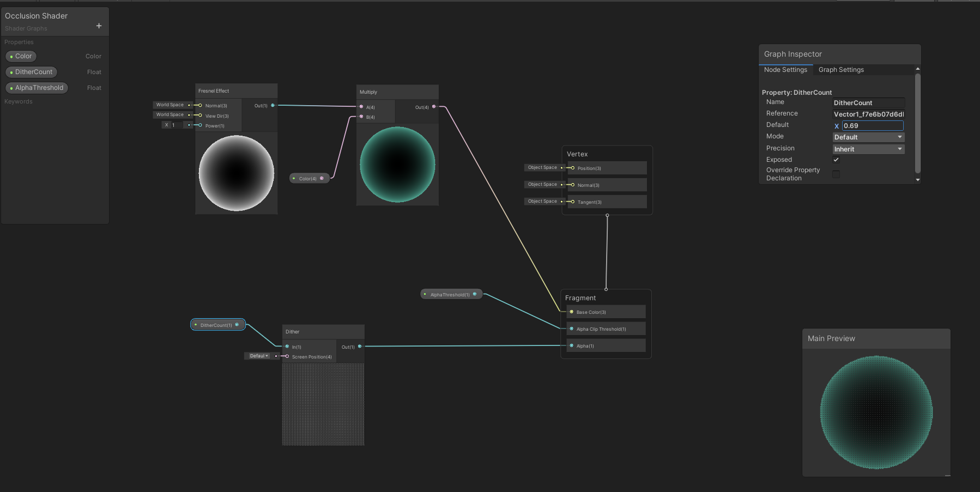This screenshot has height=492, width=980.
Task: Uncheck the Exposed checkbox in the Graph Inspector
Action: pyautogui.click(x=837, y=159)
